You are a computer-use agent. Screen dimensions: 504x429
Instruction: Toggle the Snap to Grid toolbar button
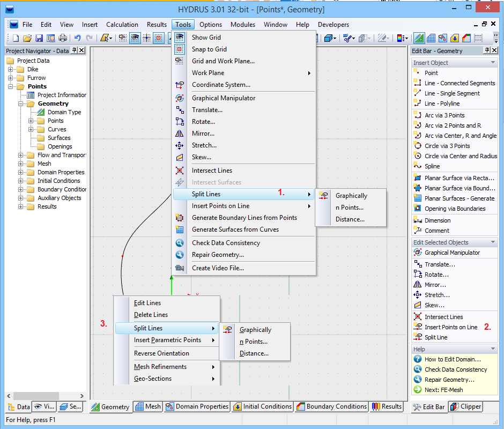159,38
